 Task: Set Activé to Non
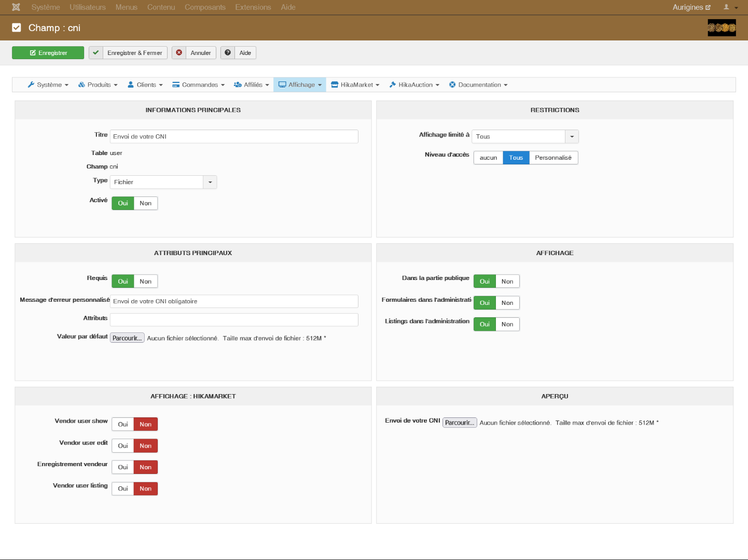point(146,203)
